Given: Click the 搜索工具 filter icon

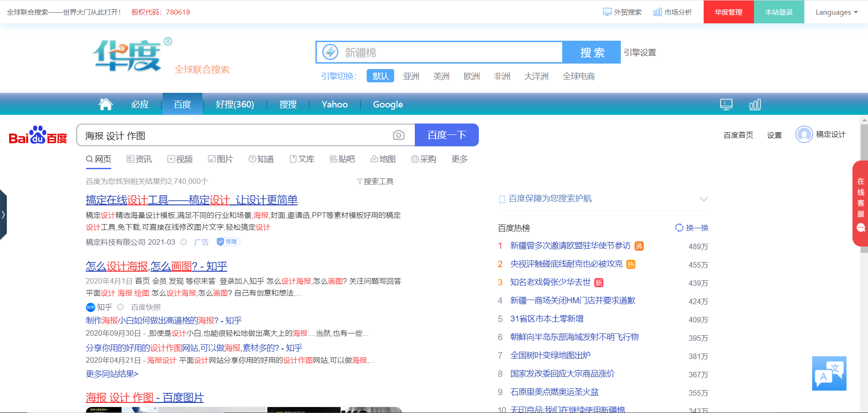Looking at the screenshot, I should 359,182.
